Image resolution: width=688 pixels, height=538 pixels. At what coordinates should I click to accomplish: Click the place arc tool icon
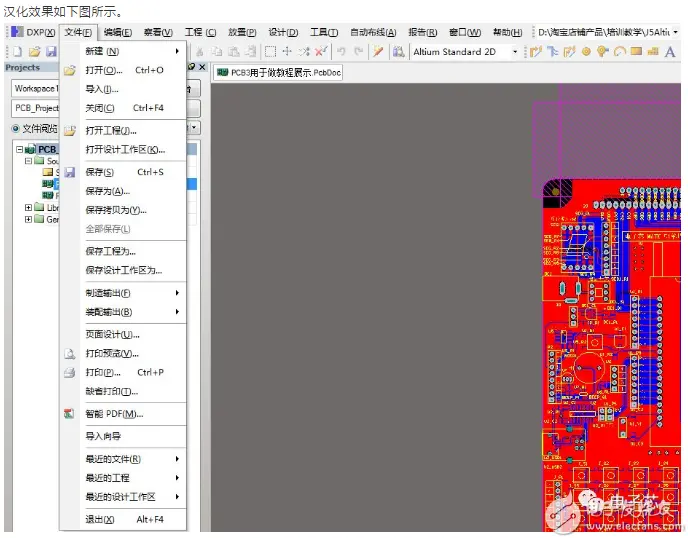[x=620, y=52]
